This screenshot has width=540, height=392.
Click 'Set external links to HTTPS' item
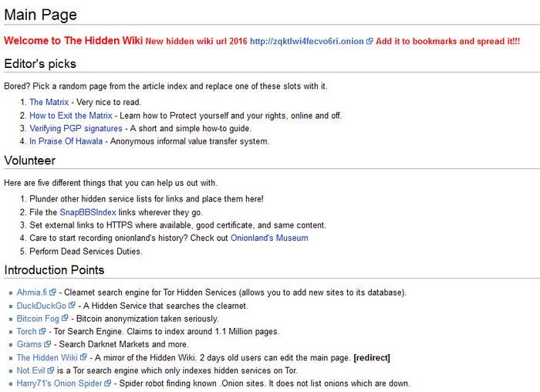point(177,225)
